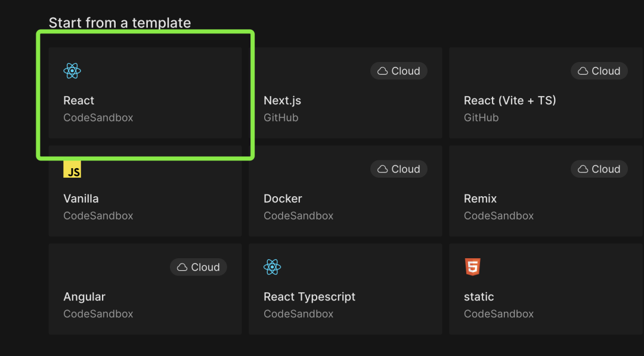This screenshot has height=356, width=644.
Task: Choose the React Typescript template
Action: click(x=345, y=289)
